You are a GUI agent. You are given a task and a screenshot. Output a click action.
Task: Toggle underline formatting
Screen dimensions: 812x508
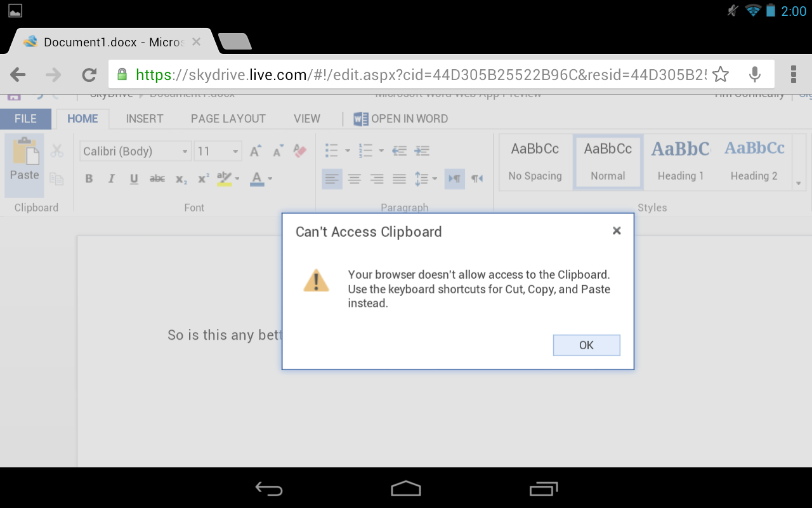pyautogui.click(x=133, y=178)
